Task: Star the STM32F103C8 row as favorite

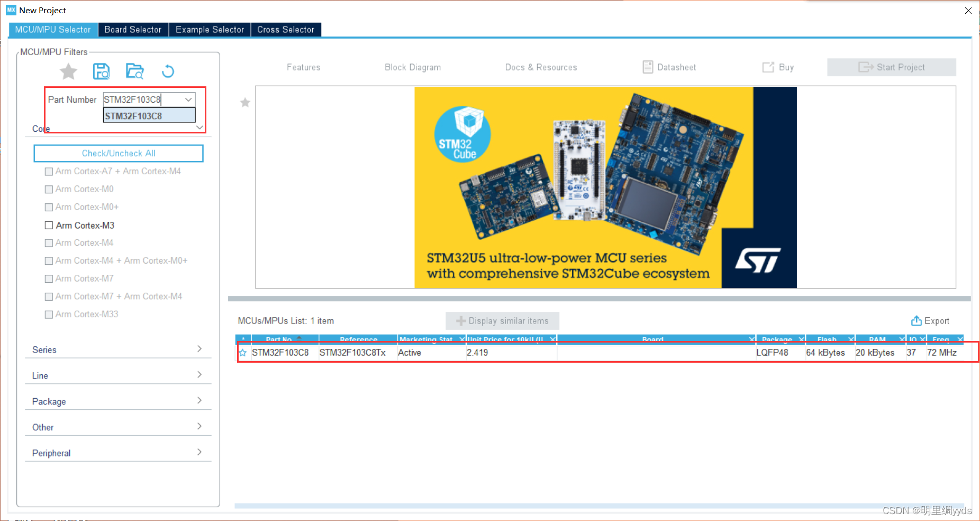Action: click(243, 353)
